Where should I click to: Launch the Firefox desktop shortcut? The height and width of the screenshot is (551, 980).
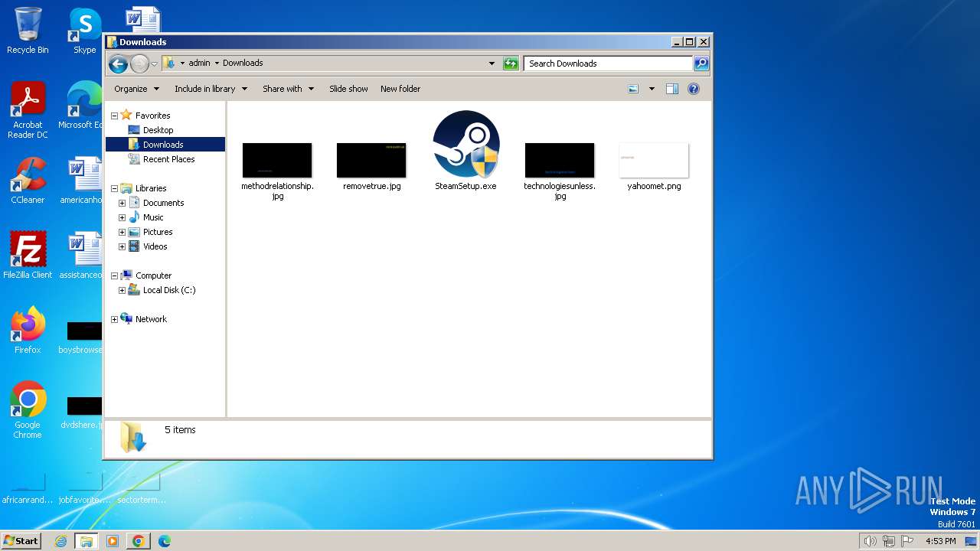[28, 330]
